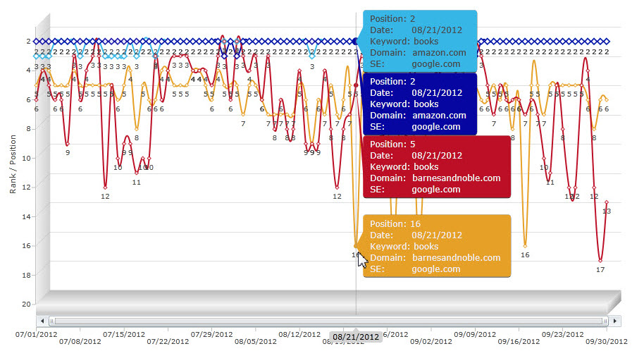Viewport: 644px width, 363px height.
Task: Click the light blue amazon.com tooltip
Action: (x=420, y=41)
